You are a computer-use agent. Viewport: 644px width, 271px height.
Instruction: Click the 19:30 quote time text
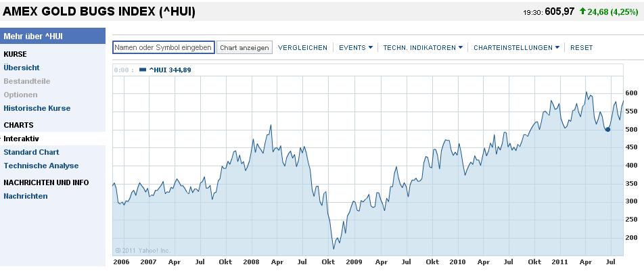[533, 13]
